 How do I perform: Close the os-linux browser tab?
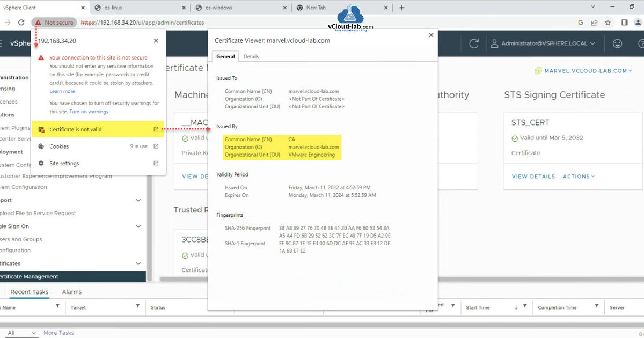pyautogui.click(x=184, y=8)
